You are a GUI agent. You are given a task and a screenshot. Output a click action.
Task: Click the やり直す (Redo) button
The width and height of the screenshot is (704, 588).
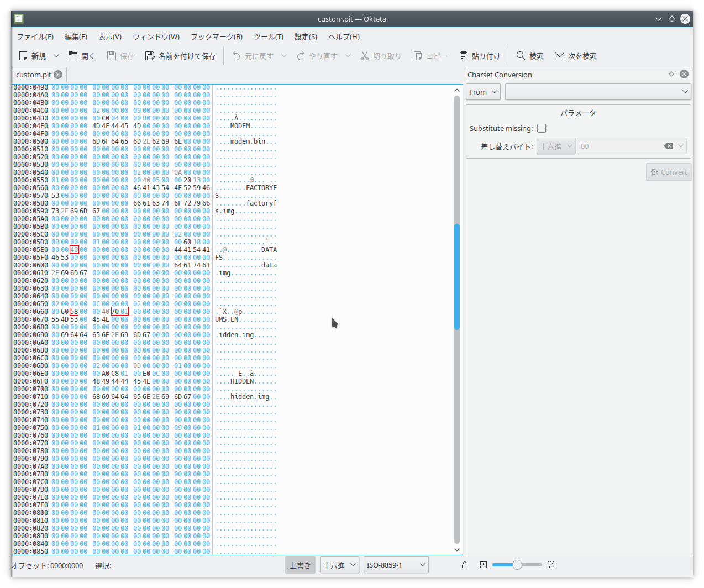(x=317, y=56)
